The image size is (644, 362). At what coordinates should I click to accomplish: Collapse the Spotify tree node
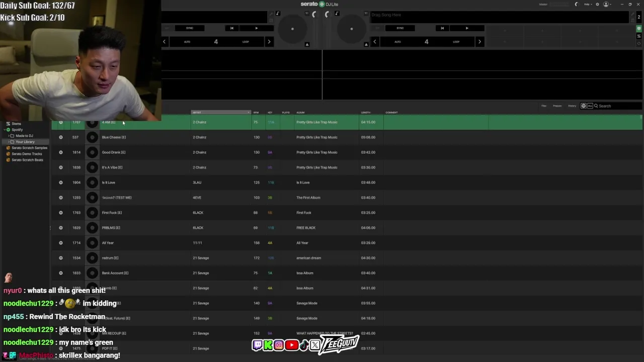4,130
